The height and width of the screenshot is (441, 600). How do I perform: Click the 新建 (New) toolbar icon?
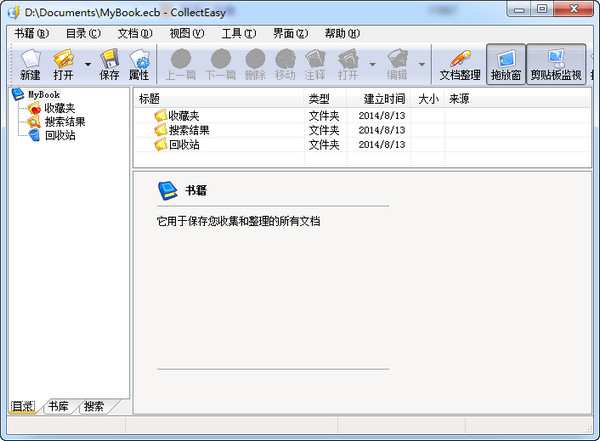(30, 64)
